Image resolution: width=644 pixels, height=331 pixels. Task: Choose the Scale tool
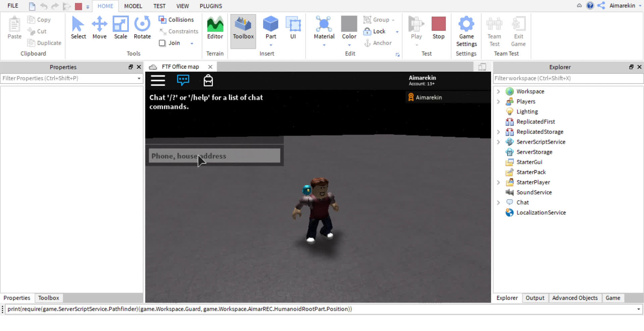120,28
